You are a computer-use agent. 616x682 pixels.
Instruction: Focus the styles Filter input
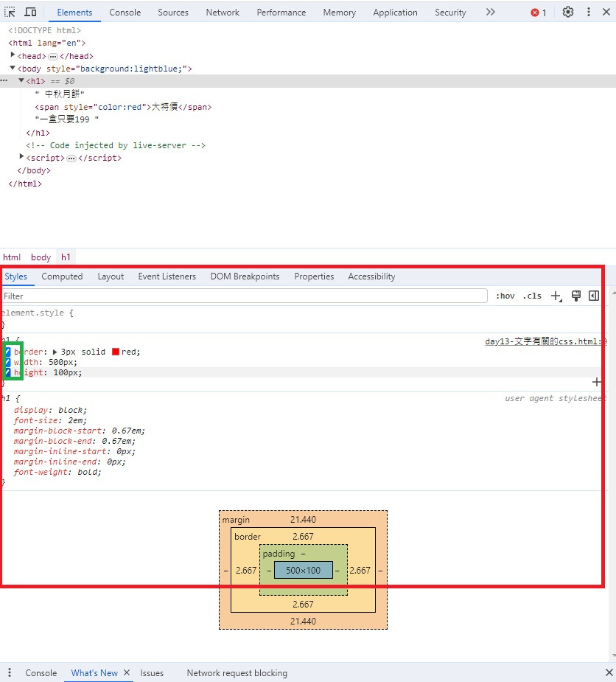(245, 296)
